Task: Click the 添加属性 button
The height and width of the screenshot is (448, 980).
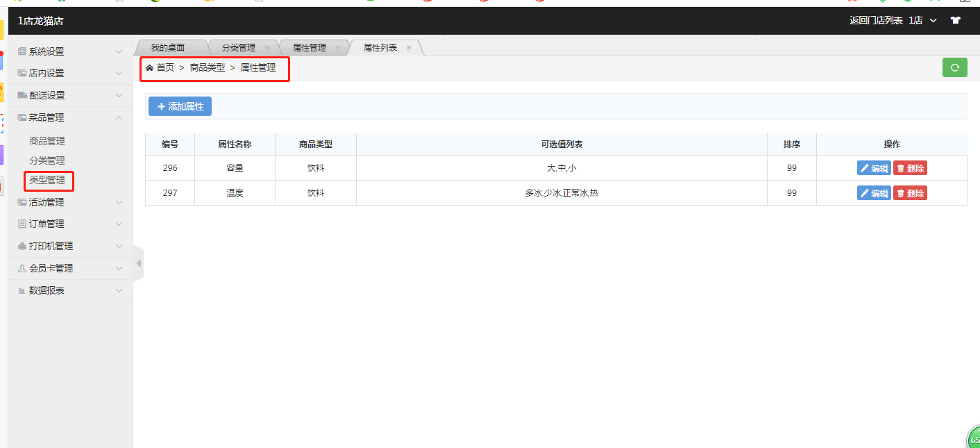Action: (180, 106)
